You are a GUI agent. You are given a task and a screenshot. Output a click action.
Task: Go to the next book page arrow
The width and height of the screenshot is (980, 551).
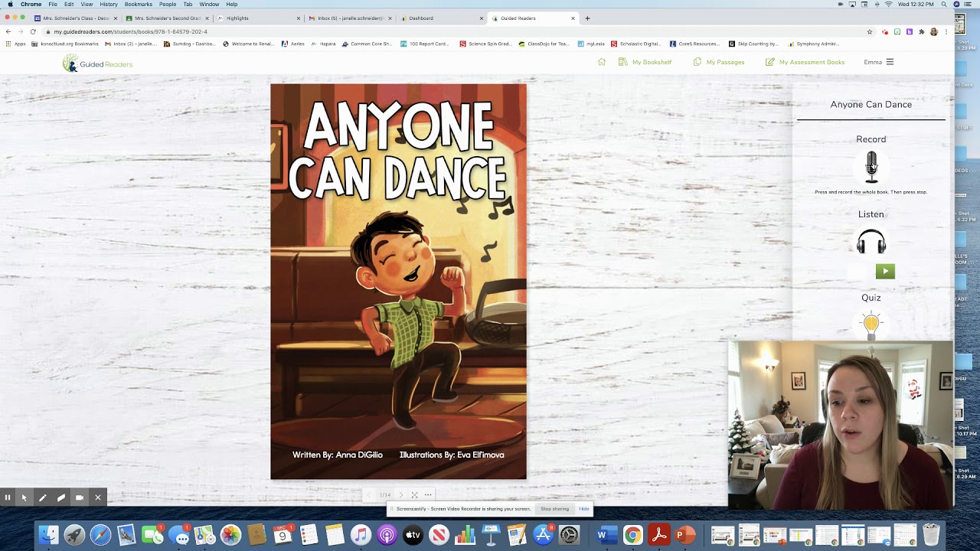[400, 495]
